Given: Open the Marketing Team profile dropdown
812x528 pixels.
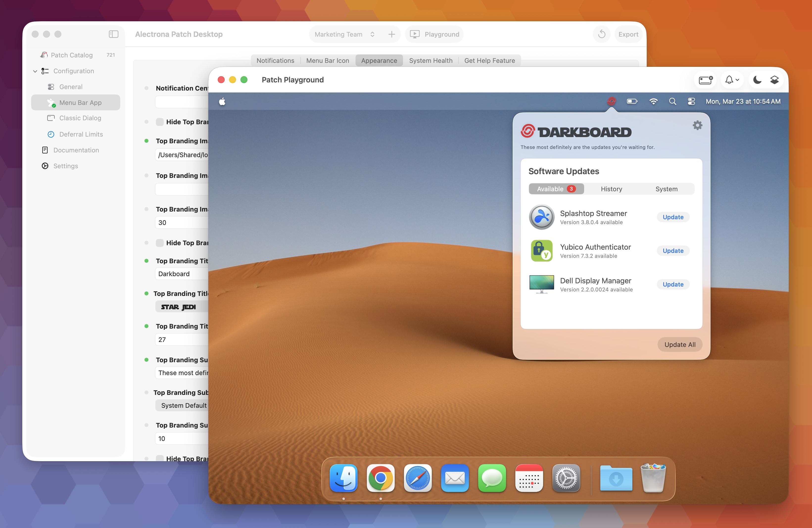Looking at the screenshot, I should click(x=345, y=34).
